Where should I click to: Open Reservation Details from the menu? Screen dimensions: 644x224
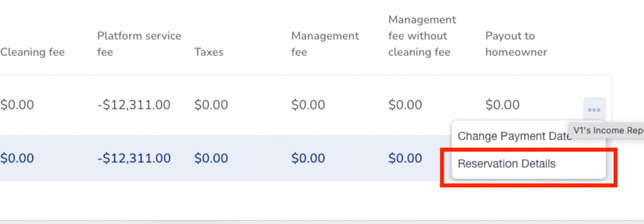[507, 164]
